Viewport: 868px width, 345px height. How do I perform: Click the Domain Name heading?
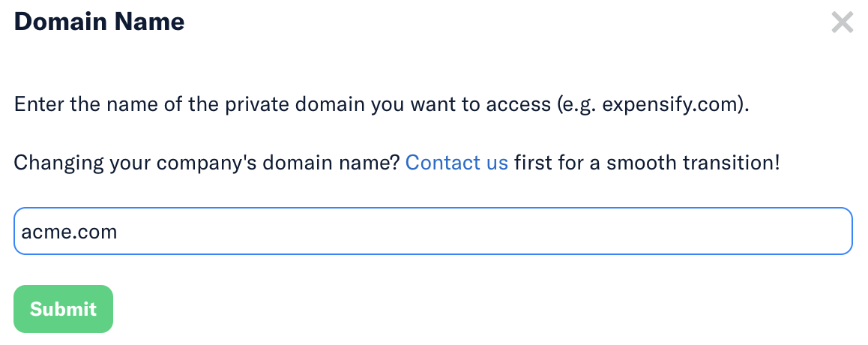[99, 22]
